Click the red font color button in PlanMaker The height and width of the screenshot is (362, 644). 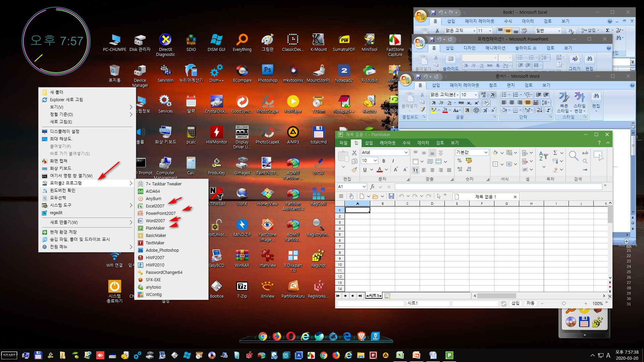point(380,170)
